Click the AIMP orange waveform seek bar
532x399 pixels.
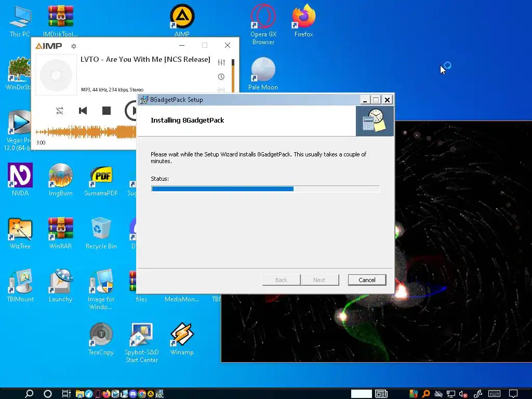click(x=86, y=132)
